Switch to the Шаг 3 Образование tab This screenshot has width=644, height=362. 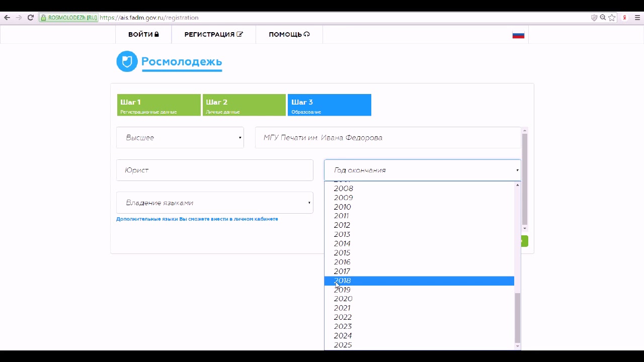pos(330,105)
